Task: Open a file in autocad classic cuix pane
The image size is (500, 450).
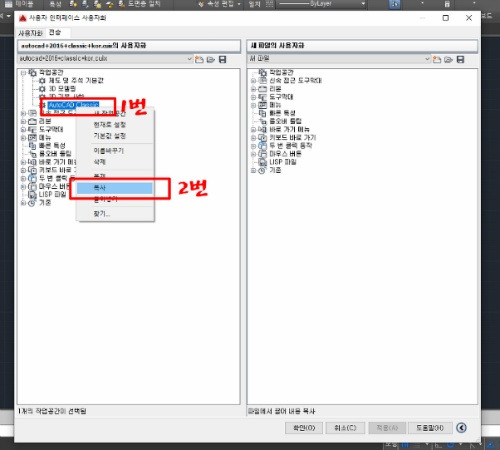Action: [x=211, y=59]
